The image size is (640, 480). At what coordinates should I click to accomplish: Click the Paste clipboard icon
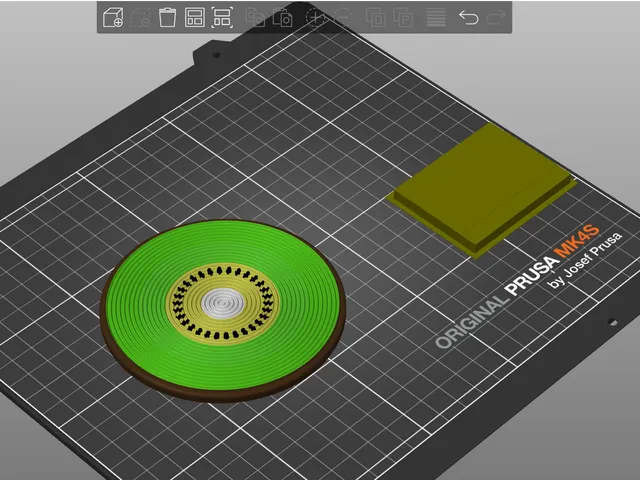(282, 18)
